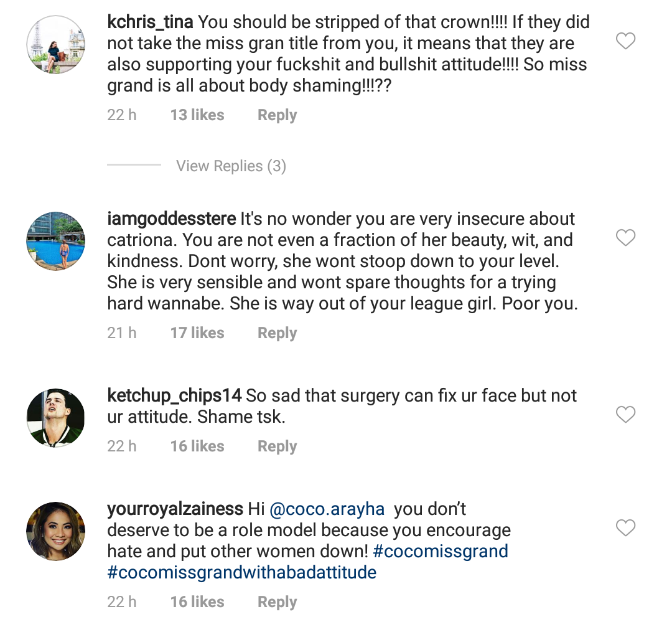This screenshot has height=627, width=672.
Task: View the 17 likes on iamgoddesstere's comment
Action: click(x=197, y=333)
